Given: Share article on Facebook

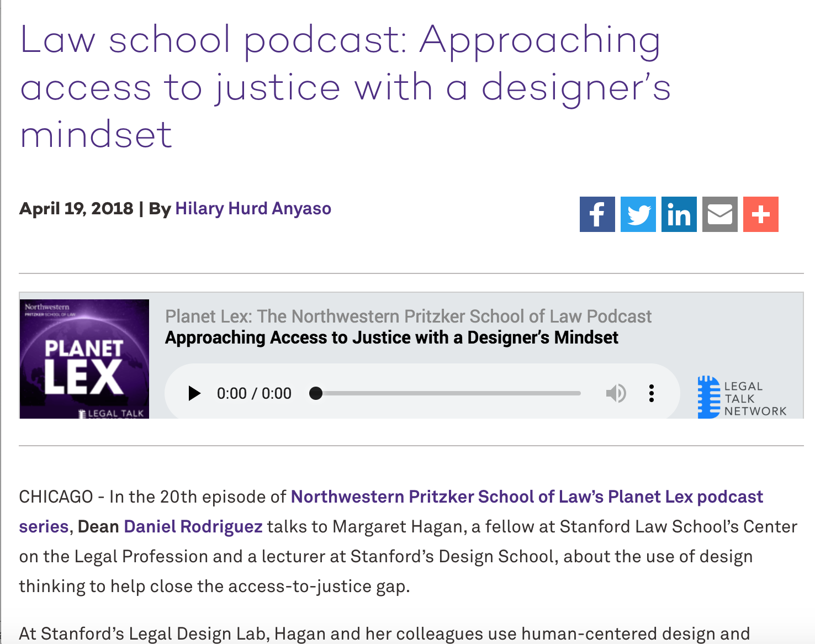Looking at the screenshot, I should [597, 214].
